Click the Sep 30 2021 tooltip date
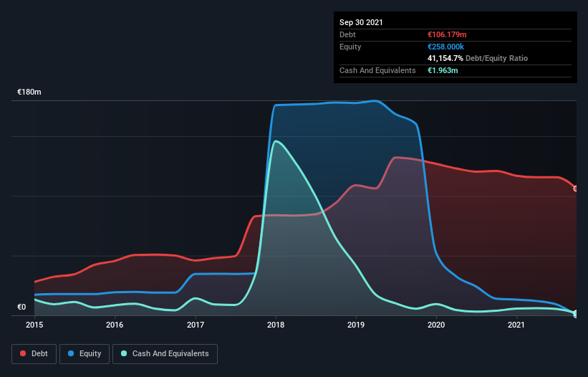 click(x=361, y=22)
